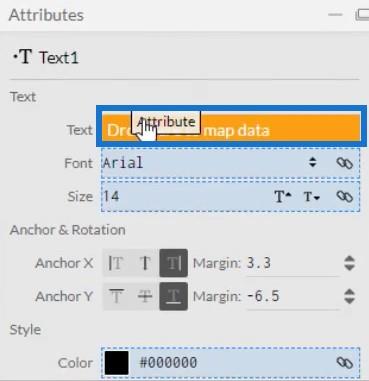This screenshot has height=381, width=369.
Task: Click the Size data binding link icon
Action: [344, 196]
